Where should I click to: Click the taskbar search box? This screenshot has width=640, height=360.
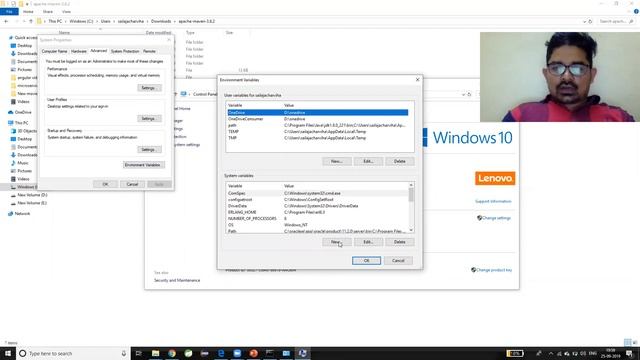[73, 353]
